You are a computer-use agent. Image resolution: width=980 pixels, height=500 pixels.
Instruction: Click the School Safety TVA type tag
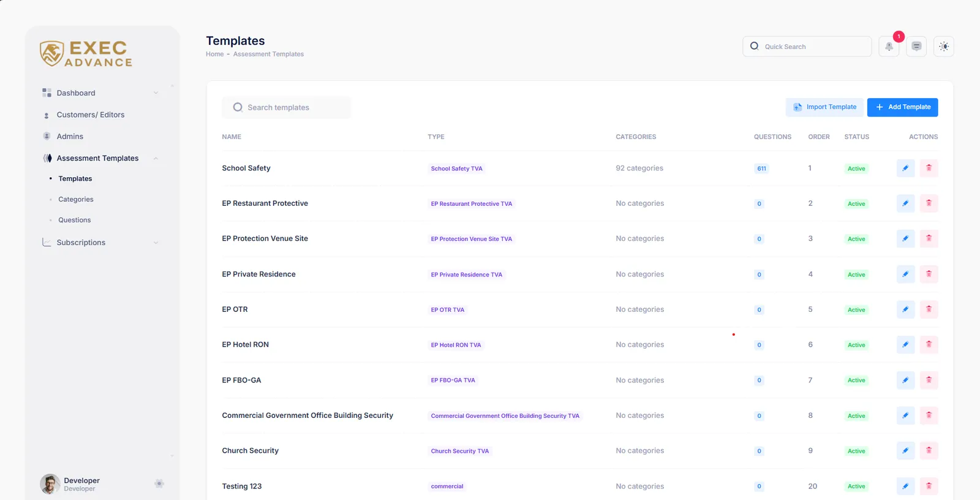pyautogui.click(x=457, y=169)
